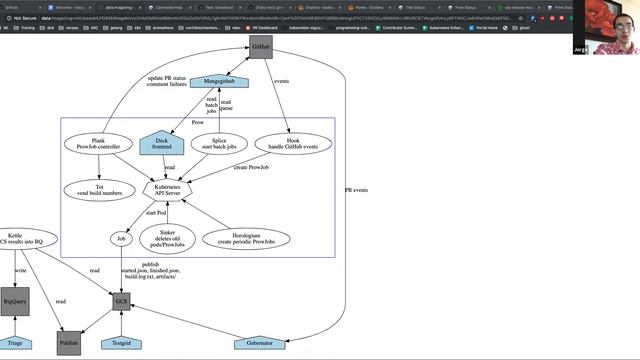Viewport: 640px width, 360px height.
Task: Open the misc bookmarks folder
Action: pos(233,28)
